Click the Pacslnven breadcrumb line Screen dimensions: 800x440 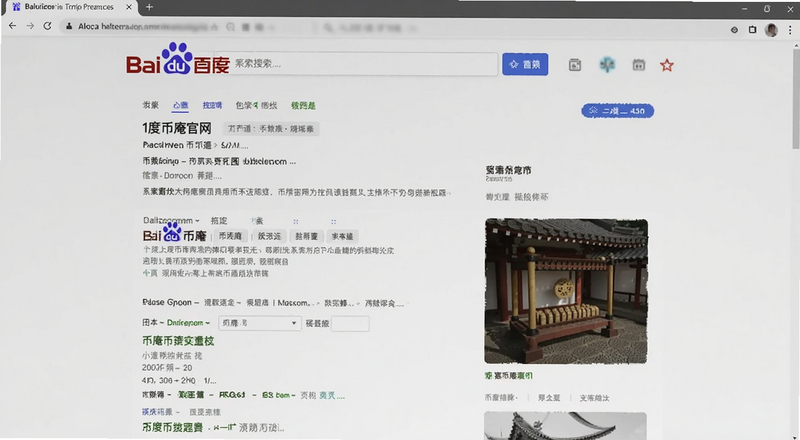195,145
